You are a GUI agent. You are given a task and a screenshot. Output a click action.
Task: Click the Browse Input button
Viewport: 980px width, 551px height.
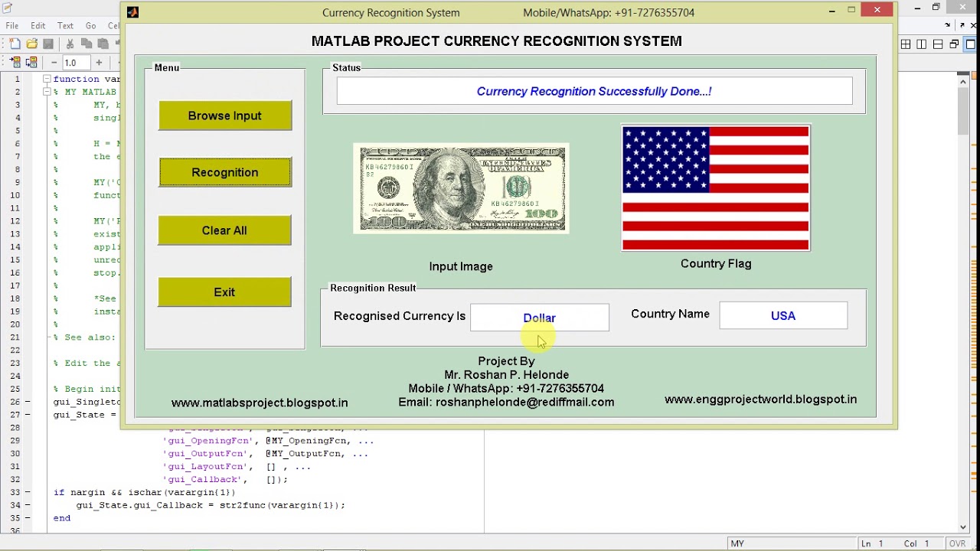pos(224,116)
